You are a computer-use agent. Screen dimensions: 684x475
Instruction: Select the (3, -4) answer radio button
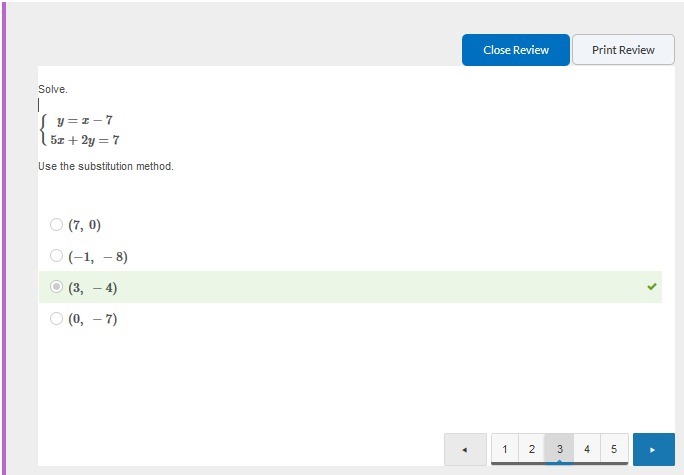click(x=56, y=288)
